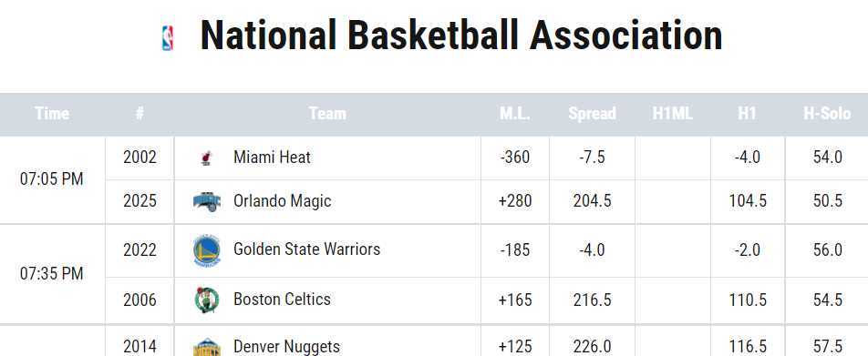Select the Orlando Magic +280 moneyline
Screen dimensions: 868x356
[x=515, y=200]
